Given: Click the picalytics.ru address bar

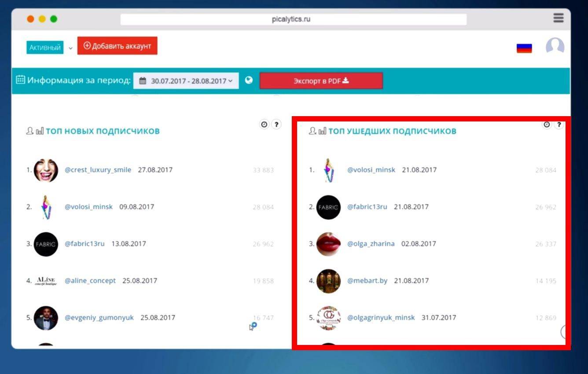Looking at the screenshot, I should [x=293, y=19].
